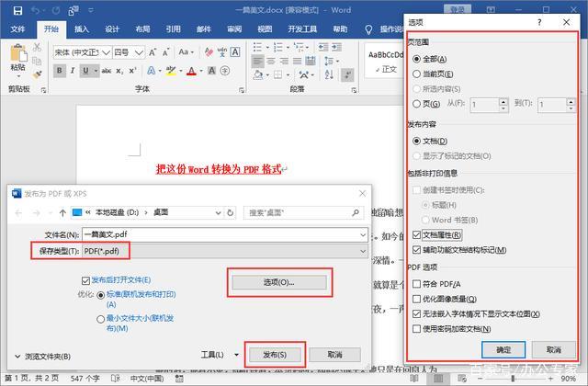Screen dimensions: 588x386
Task: Enable encrypt document with password checkbox
Action: (x=416, y=329)
